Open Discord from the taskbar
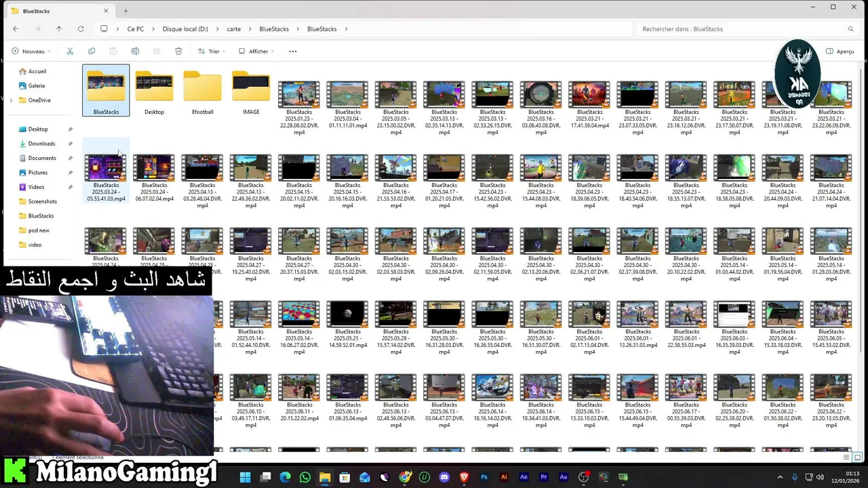The width and height of the screenshot is (868, 488). point(444,477)
